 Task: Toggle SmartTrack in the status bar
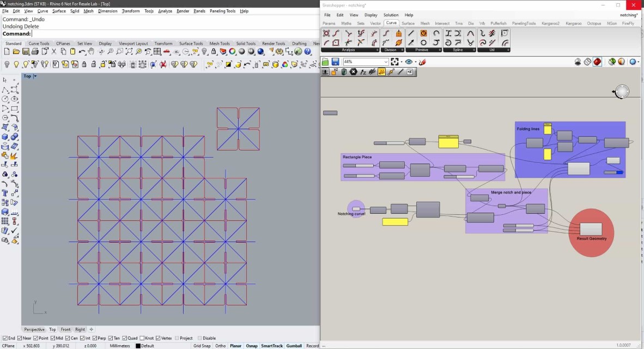pos(272,346)
